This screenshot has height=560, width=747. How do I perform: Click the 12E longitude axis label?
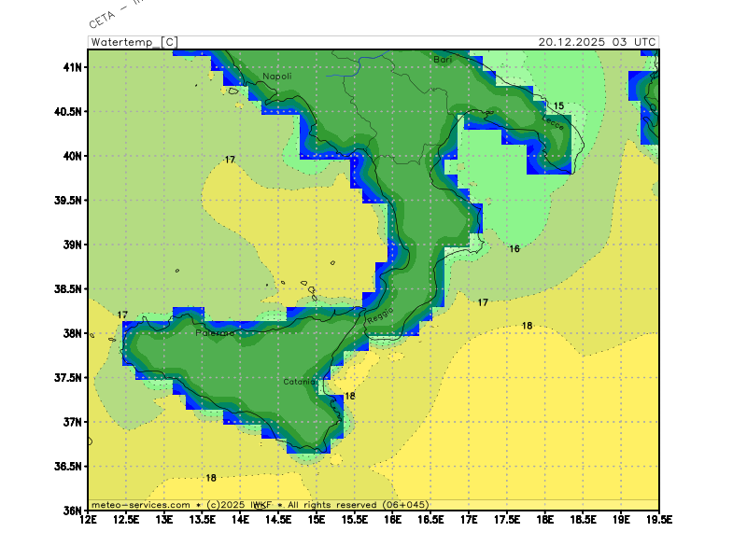[x=89, y=520]
